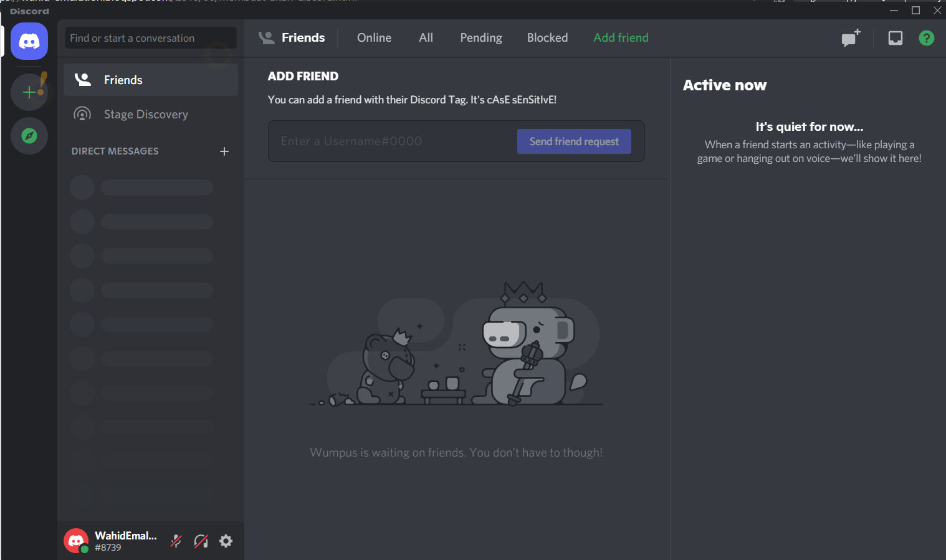The height and width of the screenshot is (560, 946).
Task: Open User Settings gear icon
Action: pyautogui.click(x=226, y=541)
